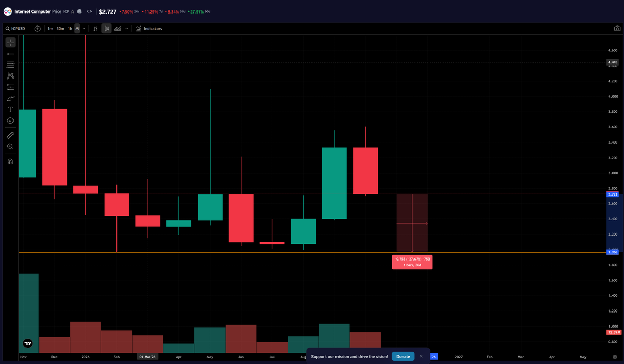Switch to 1m timeframe
The height and width of the screenshot is (364, 624).
pos(50,29)
